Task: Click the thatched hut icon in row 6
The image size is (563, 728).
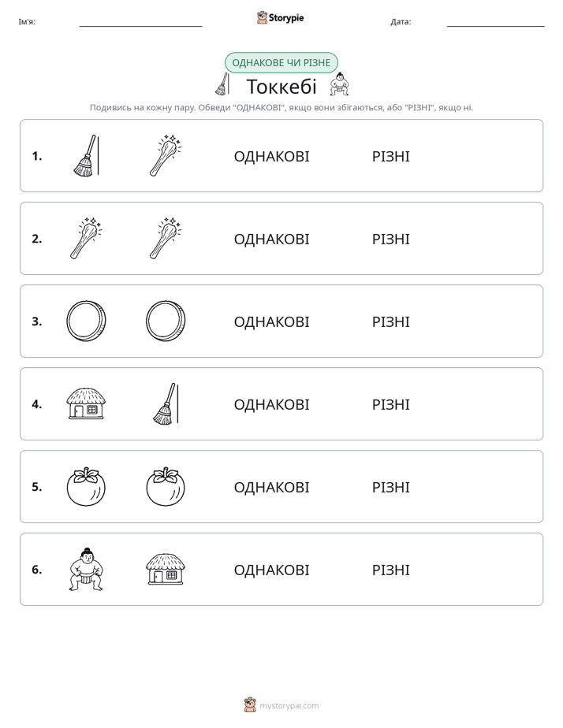Action: (166, 569)
